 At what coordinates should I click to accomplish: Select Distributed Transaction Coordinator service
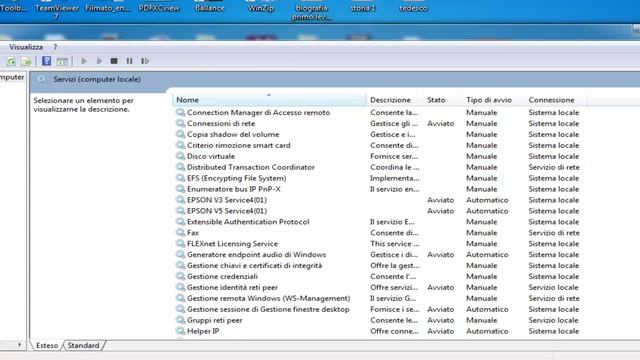point(251,167)
